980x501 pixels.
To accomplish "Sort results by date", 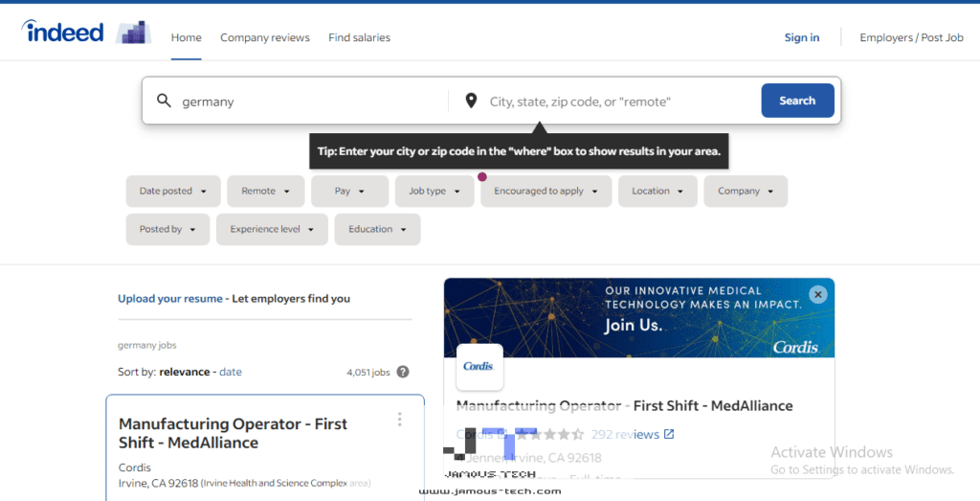I will pyautogui.click(x=230, y=372).
